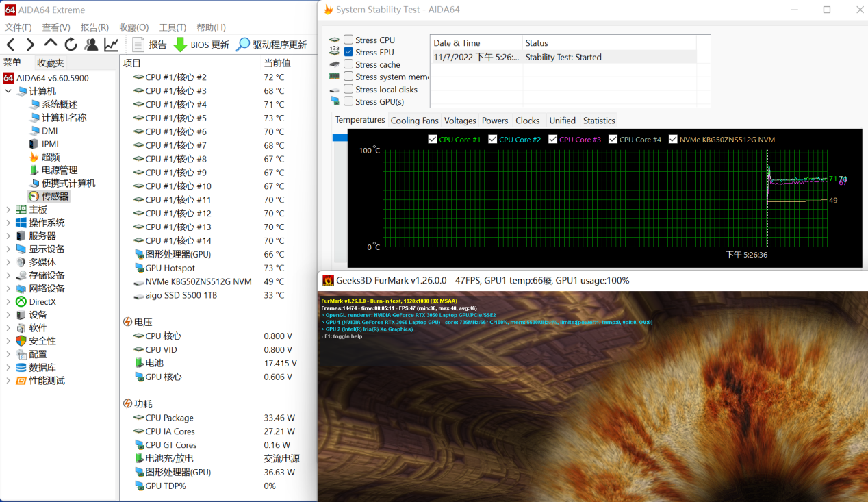Open the 文件(F) menu
868x502 pixels.
(18, 27)
